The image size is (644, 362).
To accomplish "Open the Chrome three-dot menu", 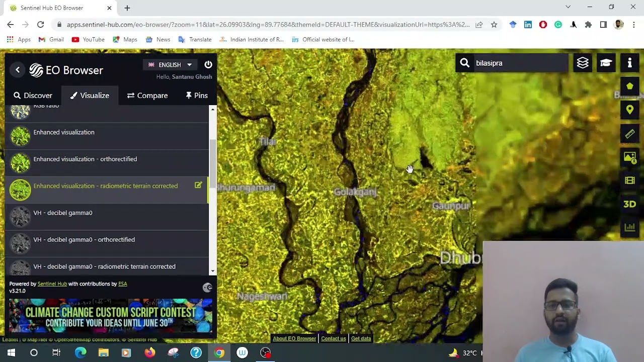I will [634, 24].
